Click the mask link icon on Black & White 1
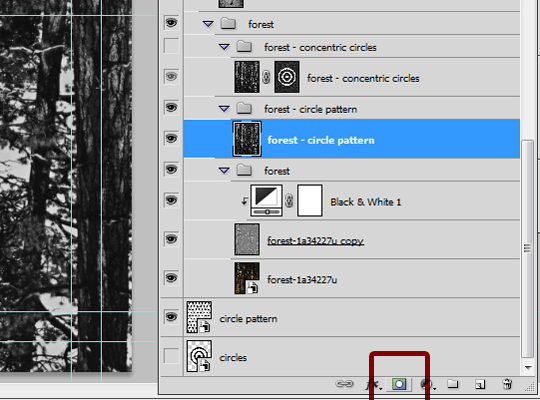This screenshot has width=540, height=400. (289, 201)
